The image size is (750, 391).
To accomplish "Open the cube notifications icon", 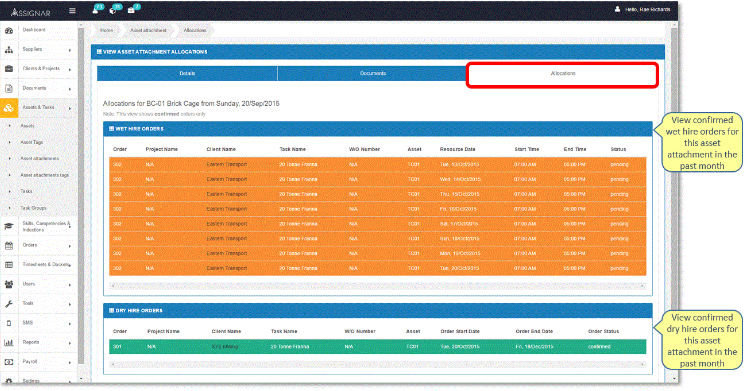I will click(x=113, y=10).
